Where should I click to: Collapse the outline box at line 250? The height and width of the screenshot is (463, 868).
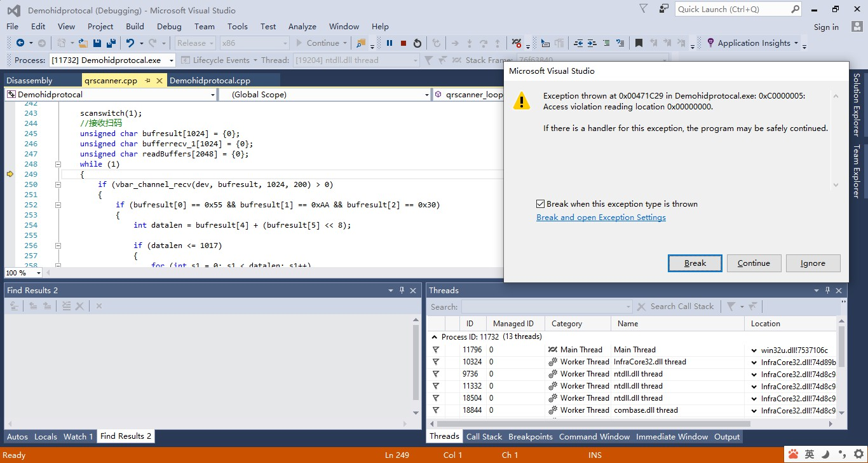pos(58,184)
